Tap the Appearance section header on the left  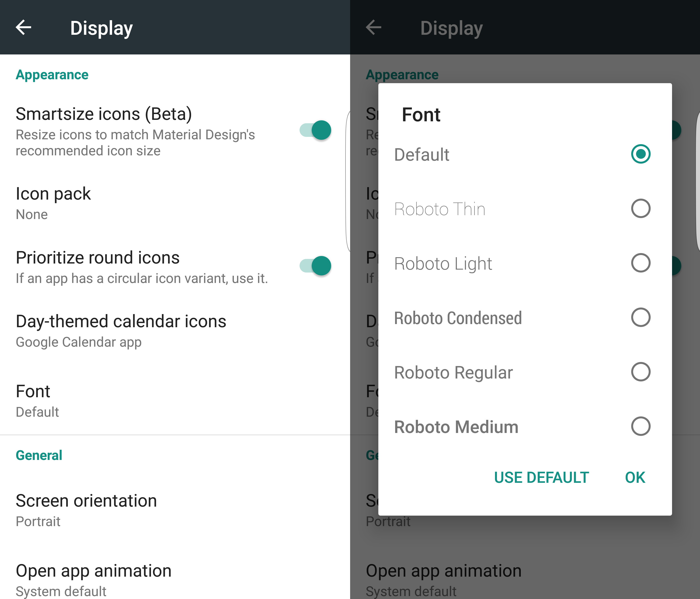(x=52, y=75)
